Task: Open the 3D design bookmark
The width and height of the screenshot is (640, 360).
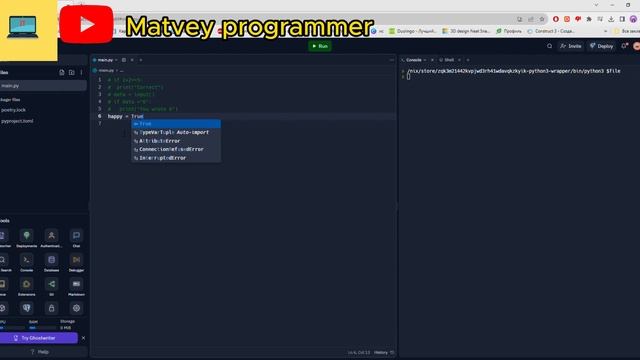Action: point(466,31)
